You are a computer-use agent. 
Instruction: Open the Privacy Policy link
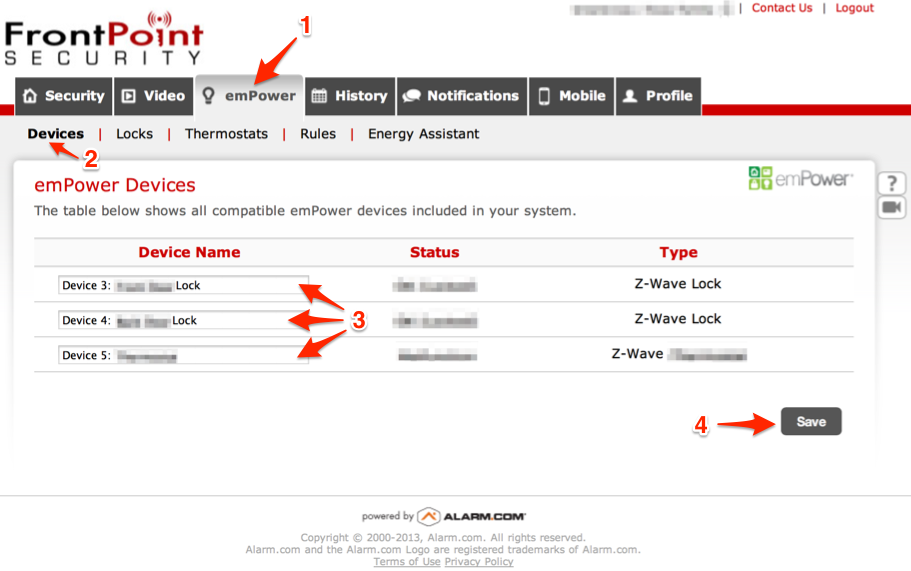pos(479,562)
